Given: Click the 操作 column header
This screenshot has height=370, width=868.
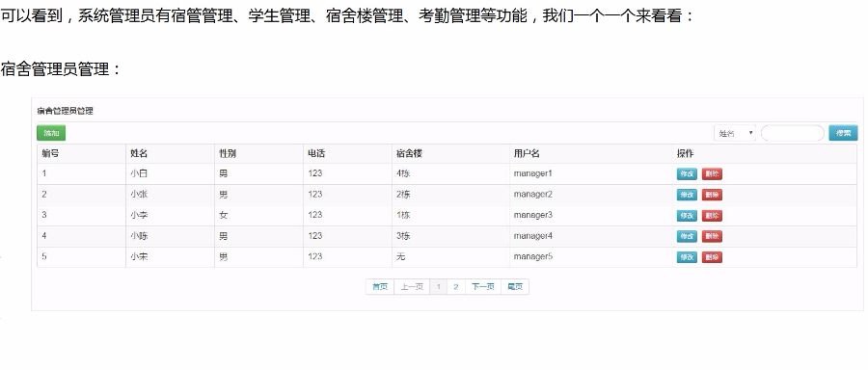Looking at the screenshot, I should 686,153.
